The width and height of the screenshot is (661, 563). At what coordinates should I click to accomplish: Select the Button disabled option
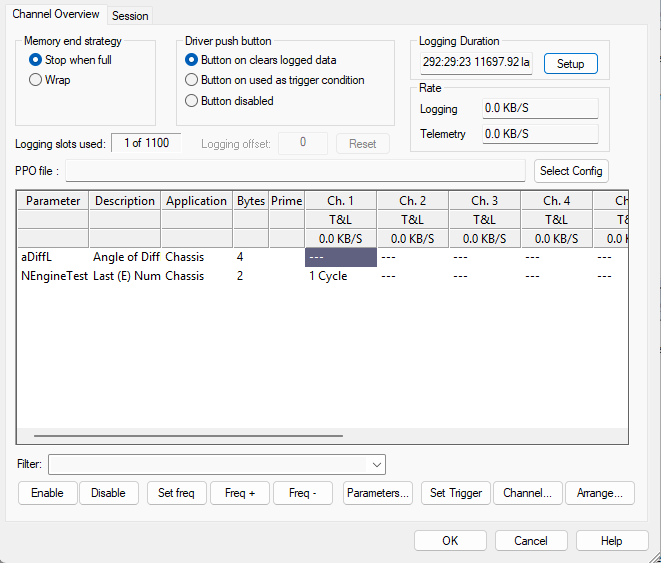tap(229, 101)
